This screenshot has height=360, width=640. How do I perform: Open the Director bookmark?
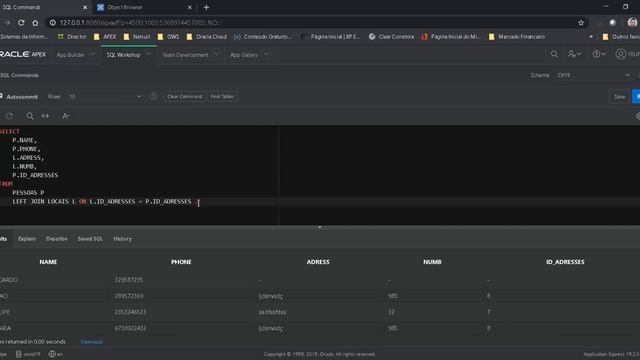pyautogui.click(x=72, y=37)
